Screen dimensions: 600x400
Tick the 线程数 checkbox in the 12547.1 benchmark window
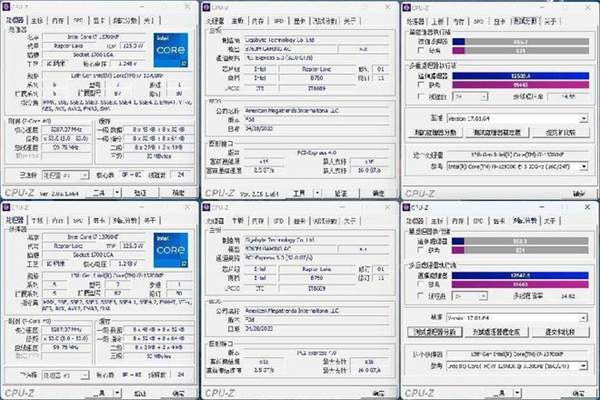point(421,296)
